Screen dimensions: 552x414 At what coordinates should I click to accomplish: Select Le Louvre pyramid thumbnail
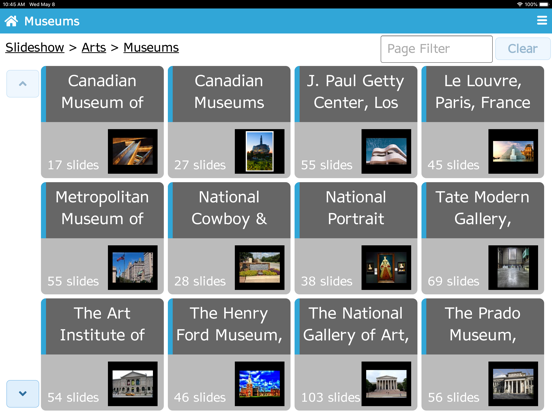point(513,151)
